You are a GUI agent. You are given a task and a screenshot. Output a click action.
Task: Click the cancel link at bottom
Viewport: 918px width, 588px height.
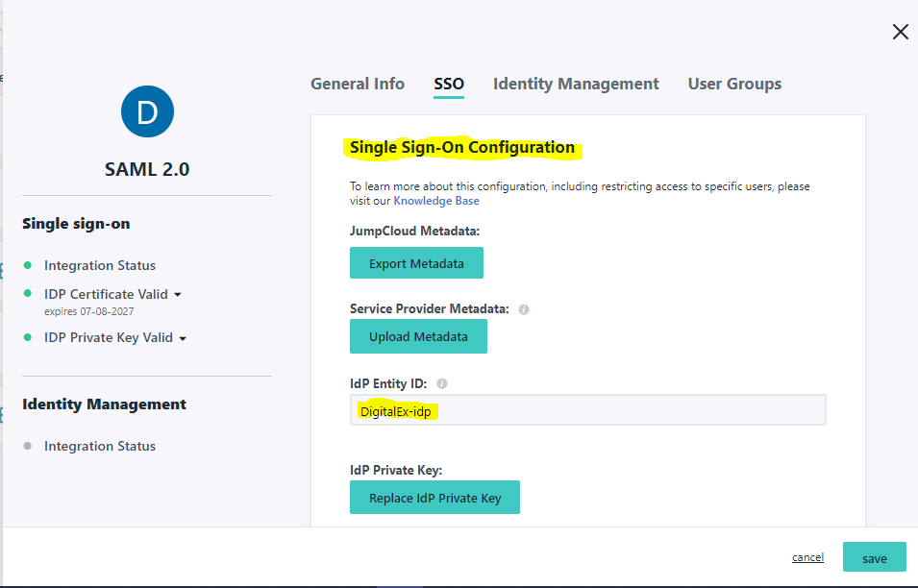[x=807, y=557]
